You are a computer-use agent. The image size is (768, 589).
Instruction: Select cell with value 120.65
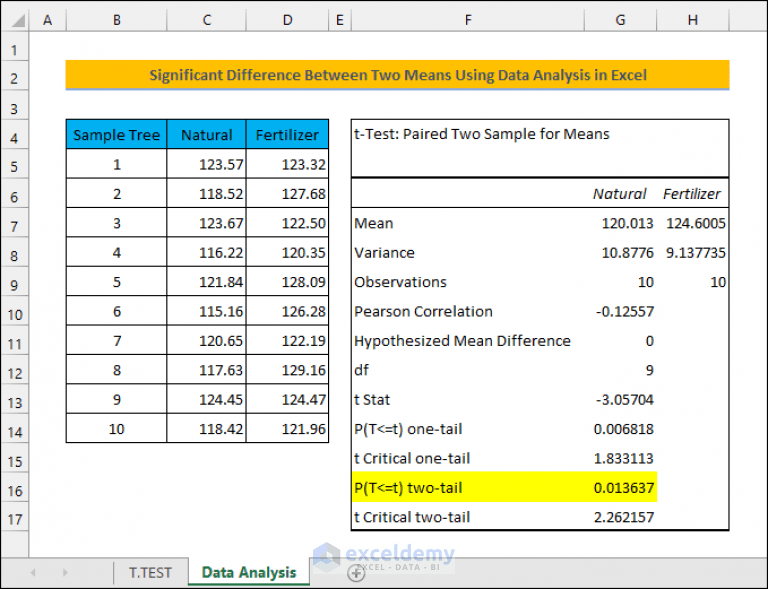click(207, 340)
